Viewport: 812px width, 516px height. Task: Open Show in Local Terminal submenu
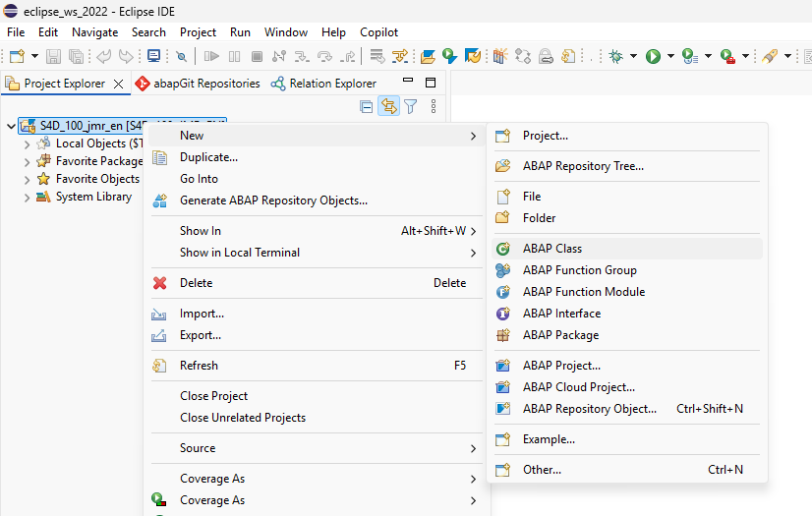(317, 253)
